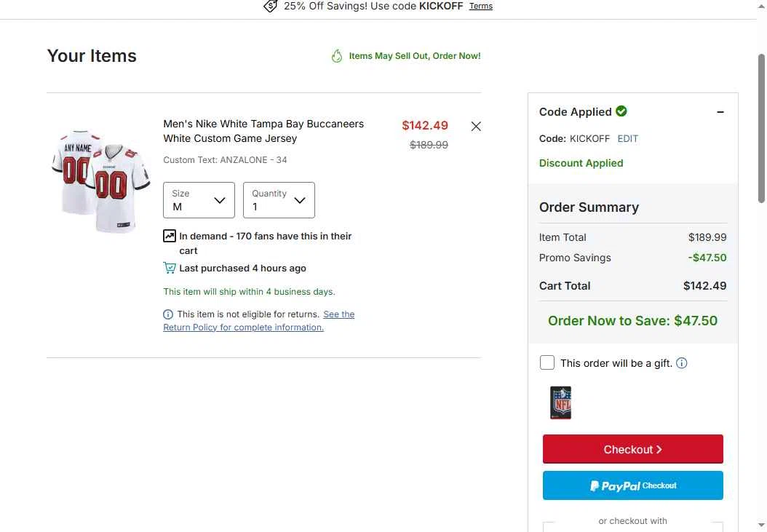Image resolution: width=767 pixels, height=532 pixels.
Task: Click the page vertical scrollbar thumb
Action: point(761,128)
